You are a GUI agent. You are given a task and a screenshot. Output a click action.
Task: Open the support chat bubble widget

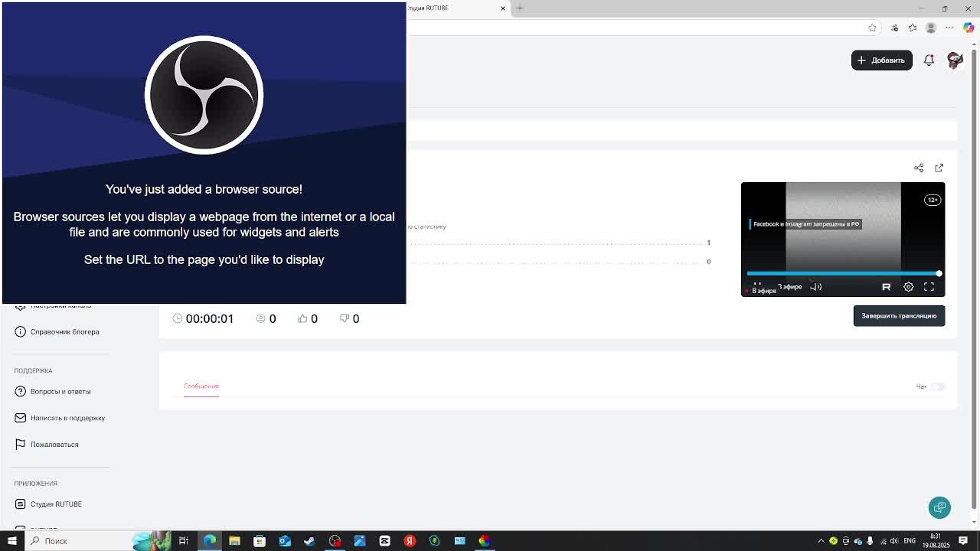pyautogui.click(x=939, y=507)
